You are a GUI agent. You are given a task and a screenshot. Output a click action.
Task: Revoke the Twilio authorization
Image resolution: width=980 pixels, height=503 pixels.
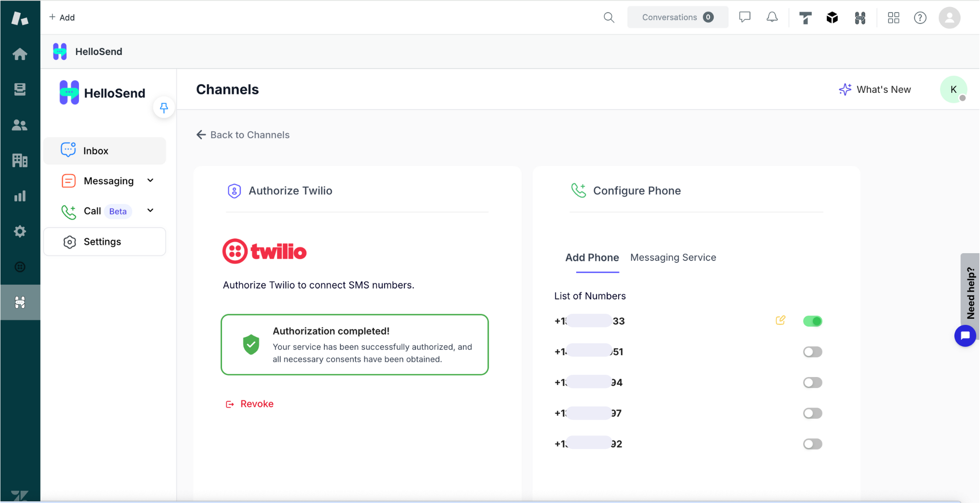click(249, 404)
